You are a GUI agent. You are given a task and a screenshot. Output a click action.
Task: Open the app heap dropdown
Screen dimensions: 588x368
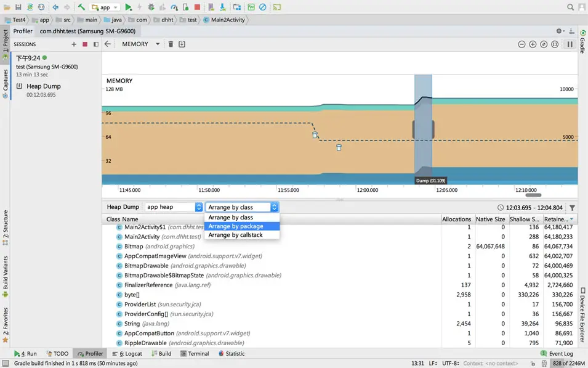(x=174, y=207)
